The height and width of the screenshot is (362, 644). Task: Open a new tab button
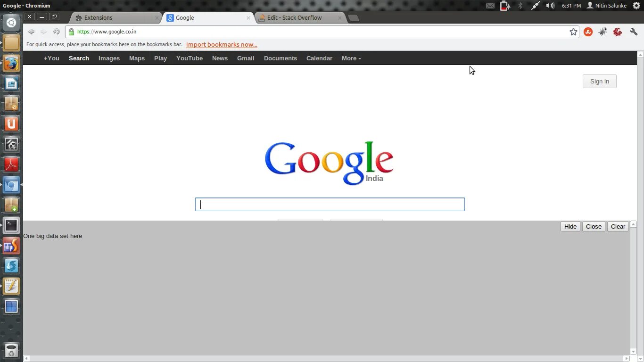pyautogui.click(x=353, y=18)
